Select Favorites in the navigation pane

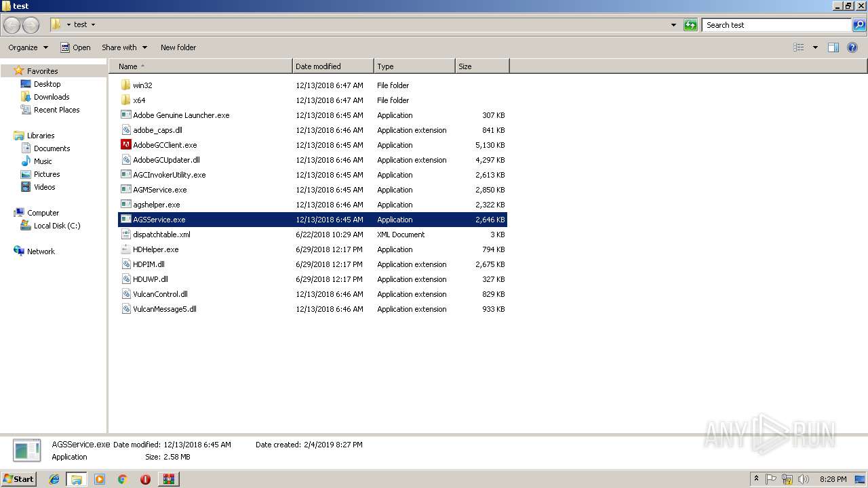[x=42, y=71]
